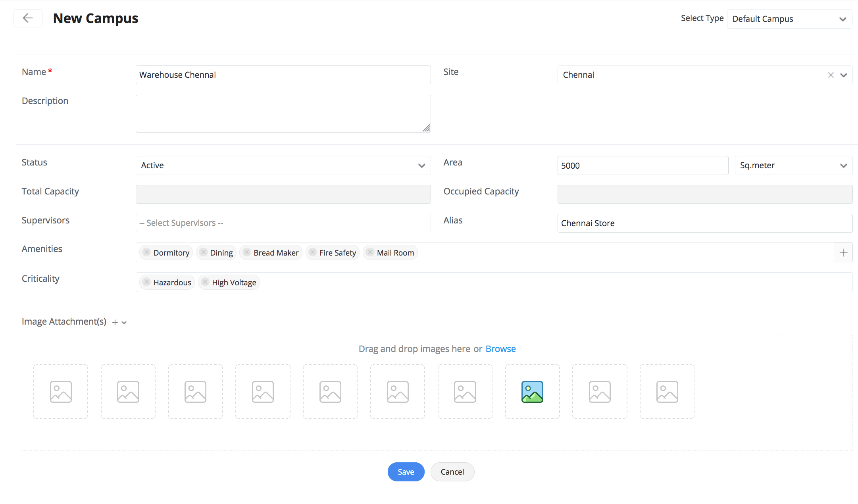Open the Select Type dropdown
This screenshot has width=858, height=504.
point(789,19)
